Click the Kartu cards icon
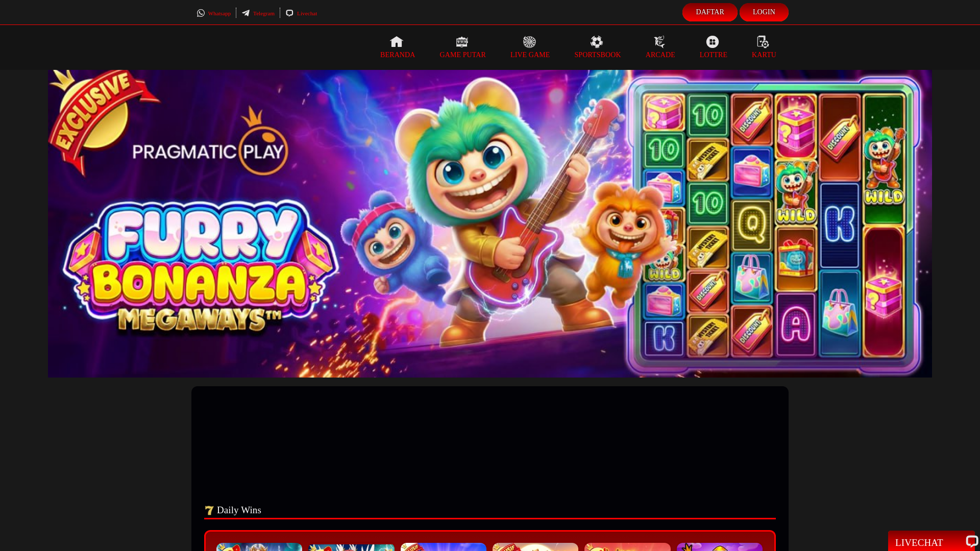 click(763, 42)
